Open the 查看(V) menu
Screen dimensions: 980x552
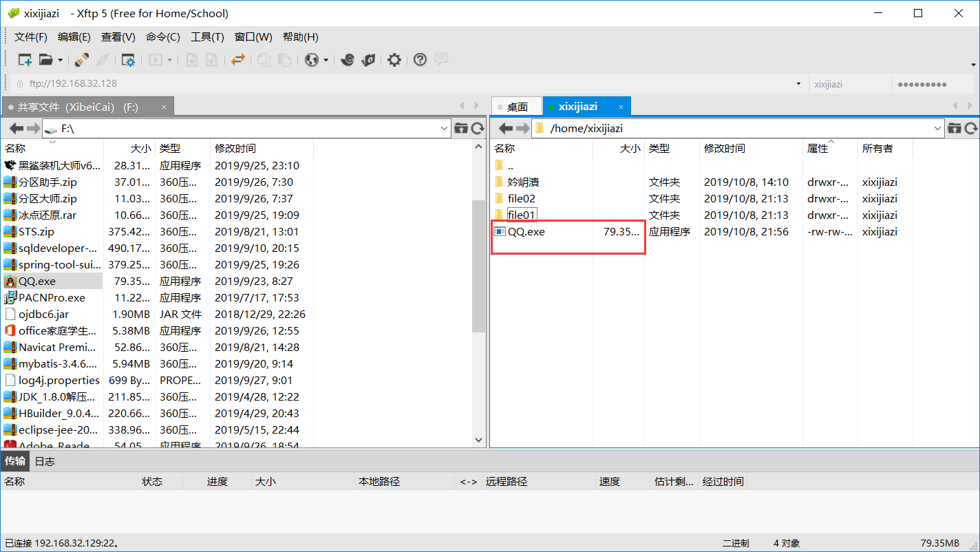(118, 37)
